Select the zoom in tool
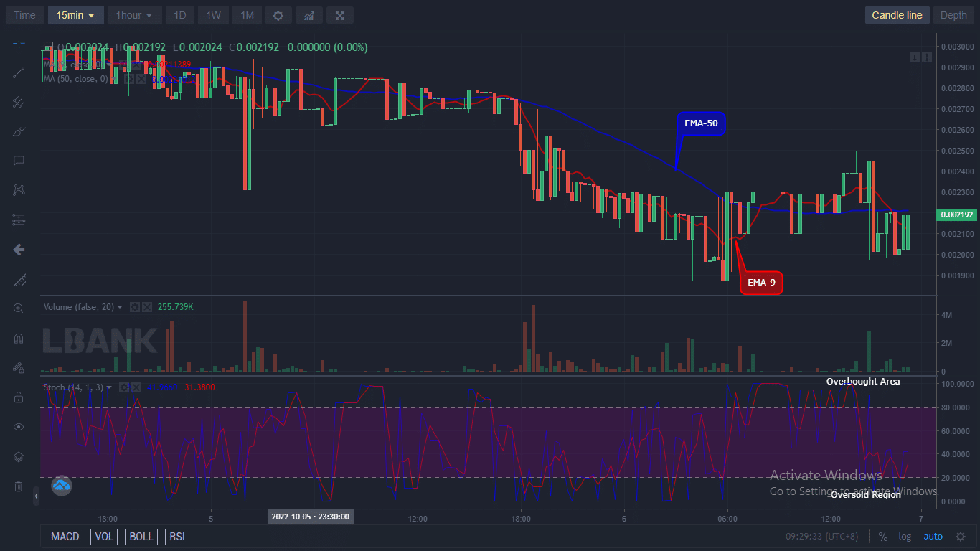 19,309
